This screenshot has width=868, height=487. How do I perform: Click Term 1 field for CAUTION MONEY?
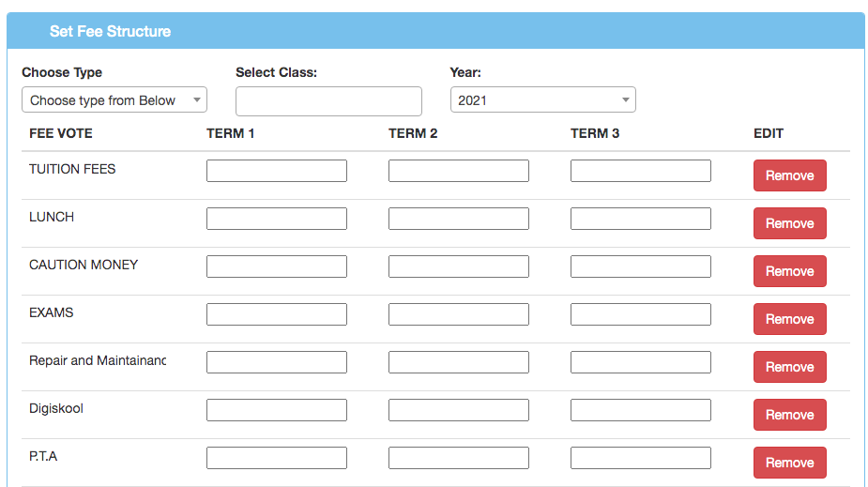(276, 266)
